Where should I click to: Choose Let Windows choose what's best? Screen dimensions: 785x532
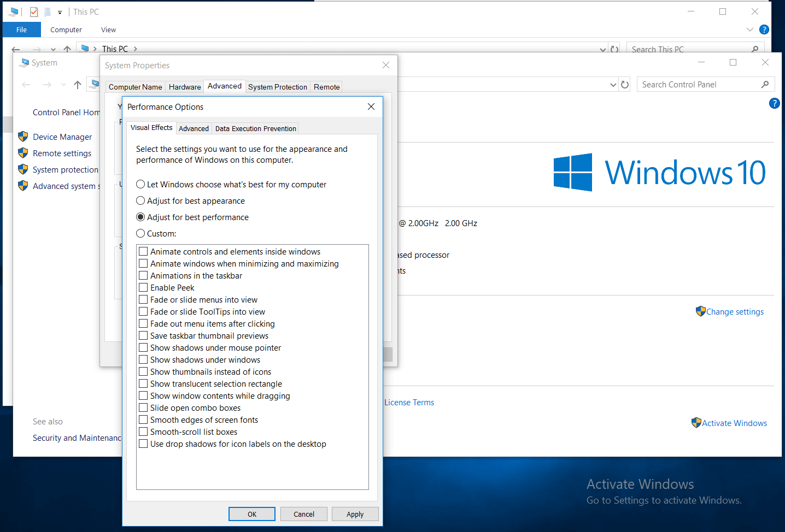(x=140, y=184)
